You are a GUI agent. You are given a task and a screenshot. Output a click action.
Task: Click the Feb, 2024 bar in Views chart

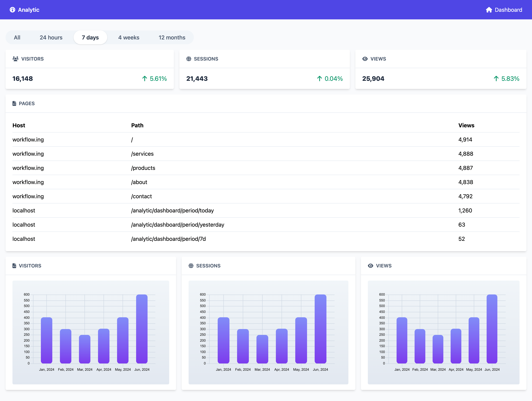(x=420, y=346)
